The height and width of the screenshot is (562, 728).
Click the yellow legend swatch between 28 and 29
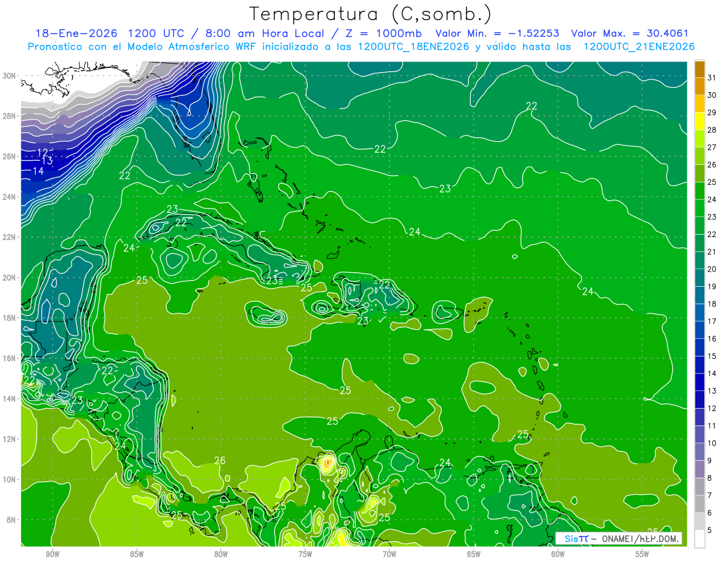[x=699, y=121]
